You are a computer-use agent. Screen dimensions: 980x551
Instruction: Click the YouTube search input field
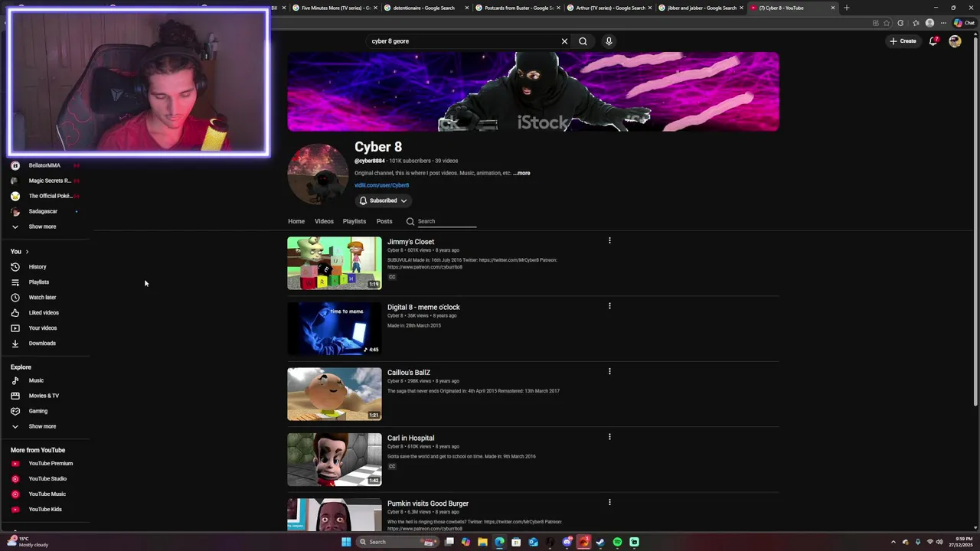463,41
